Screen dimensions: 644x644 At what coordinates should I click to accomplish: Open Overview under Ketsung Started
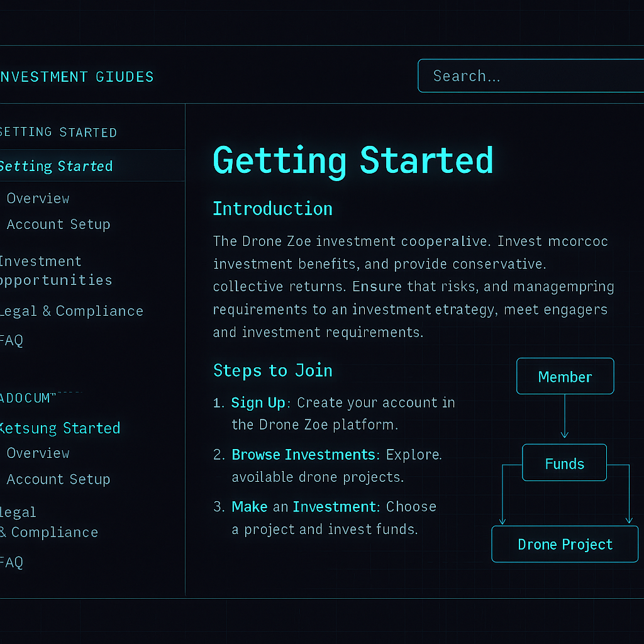(x=38, y=453)
